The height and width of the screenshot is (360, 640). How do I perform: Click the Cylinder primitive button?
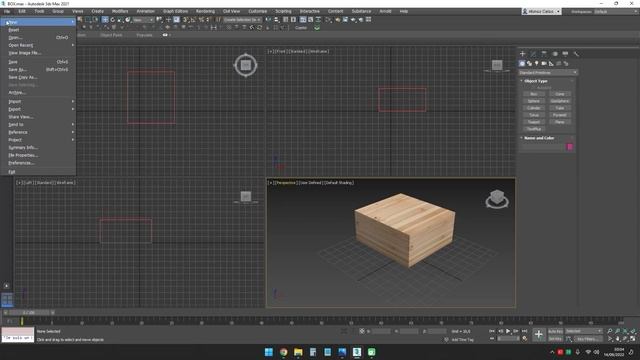(533, 108)
